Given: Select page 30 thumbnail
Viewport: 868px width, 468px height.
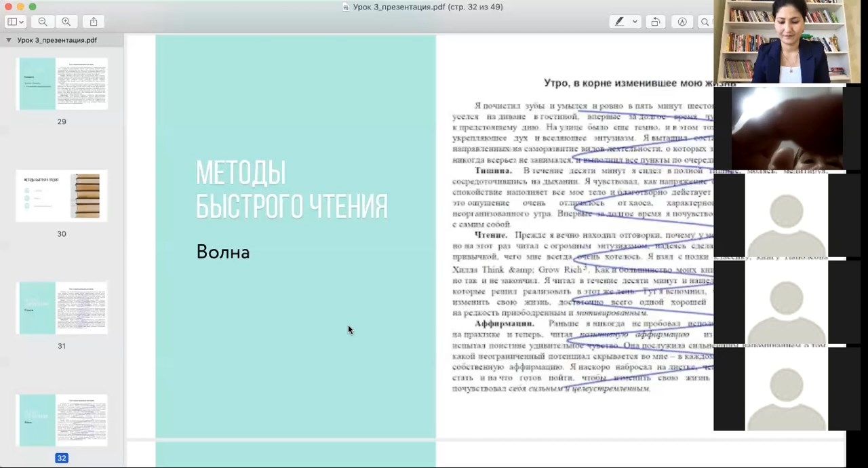Looking at the screenshot, I should [x=62, y=196].
